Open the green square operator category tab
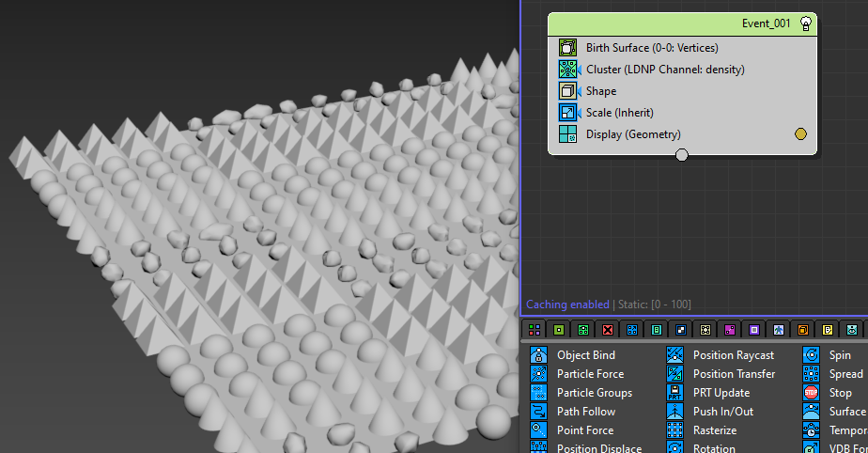Viewport: 868px width, 453px height. (558, 330)
